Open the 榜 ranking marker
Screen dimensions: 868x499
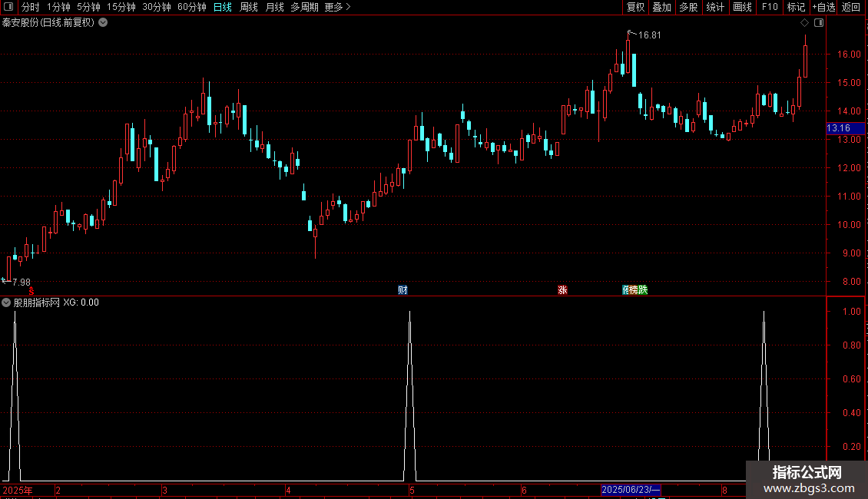coord(633,290)
